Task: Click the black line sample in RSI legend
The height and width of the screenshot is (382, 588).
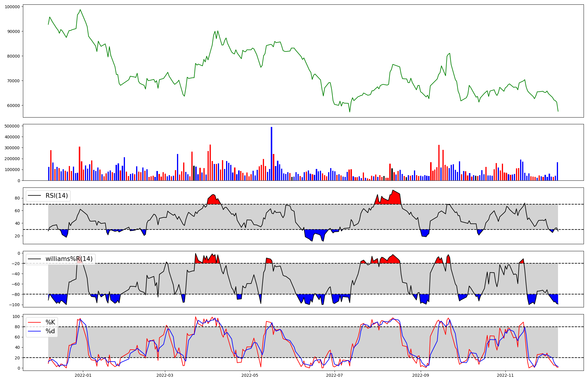Action: pos(34,196)
